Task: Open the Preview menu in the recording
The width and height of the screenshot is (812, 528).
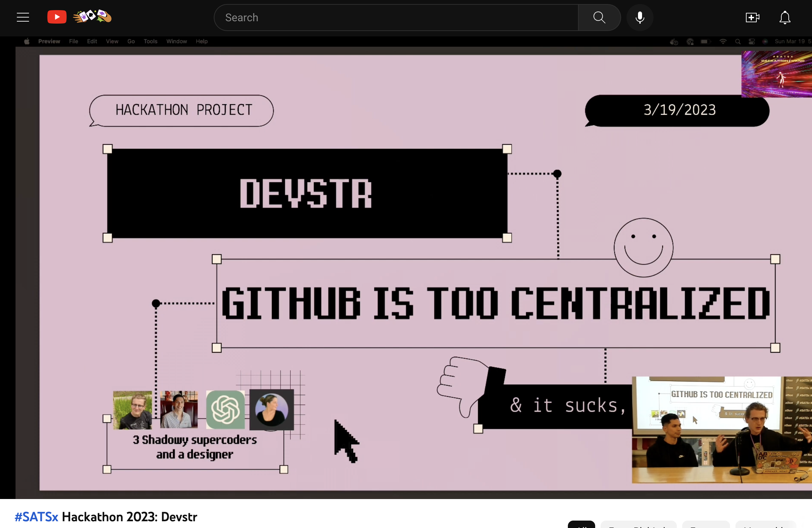Action: click(x=49, y=41)
